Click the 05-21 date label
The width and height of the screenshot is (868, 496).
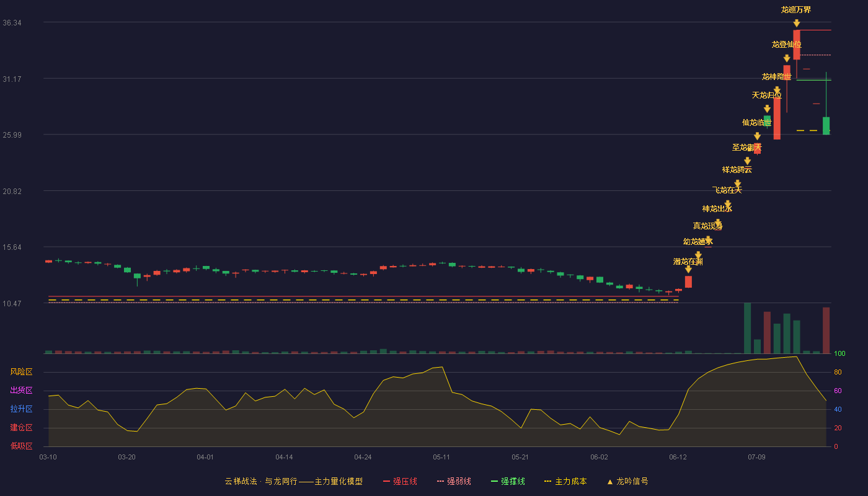pos(520,457)
